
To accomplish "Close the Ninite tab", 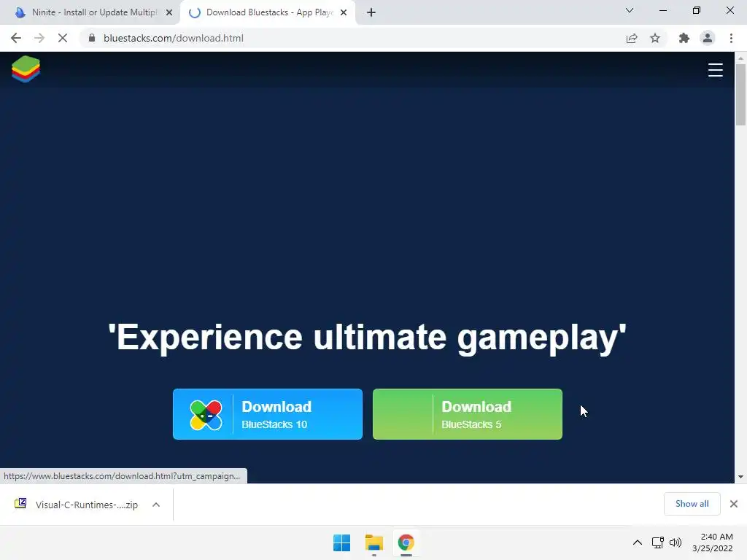I will coord(169,13).
